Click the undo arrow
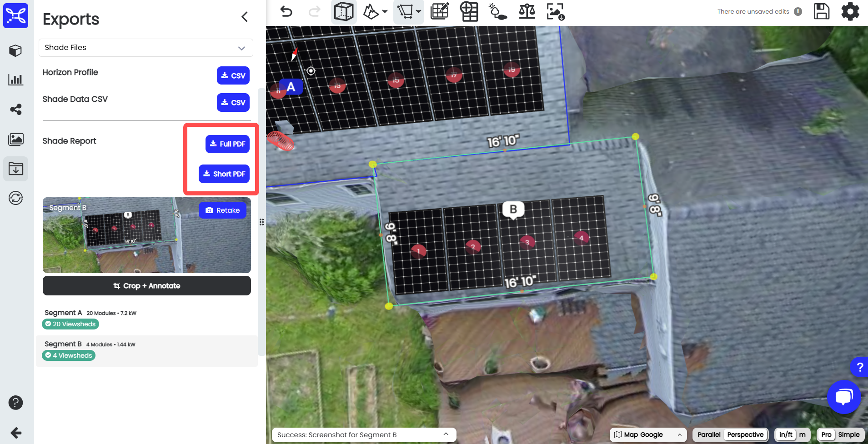 (x=286, y=11)
